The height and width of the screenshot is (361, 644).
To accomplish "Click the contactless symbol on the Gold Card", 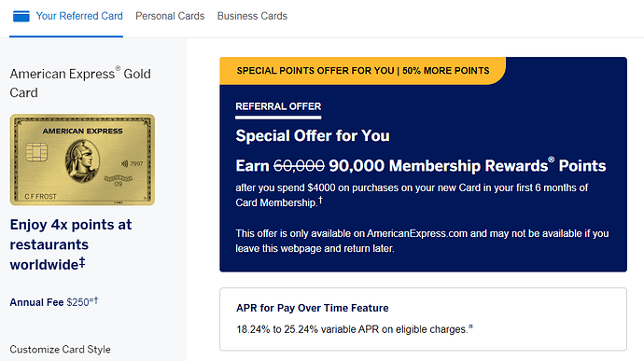I will point(124,163).
